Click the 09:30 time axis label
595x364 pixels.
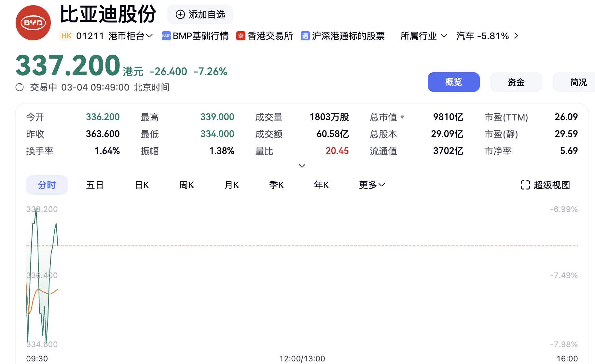coord(37,359)
